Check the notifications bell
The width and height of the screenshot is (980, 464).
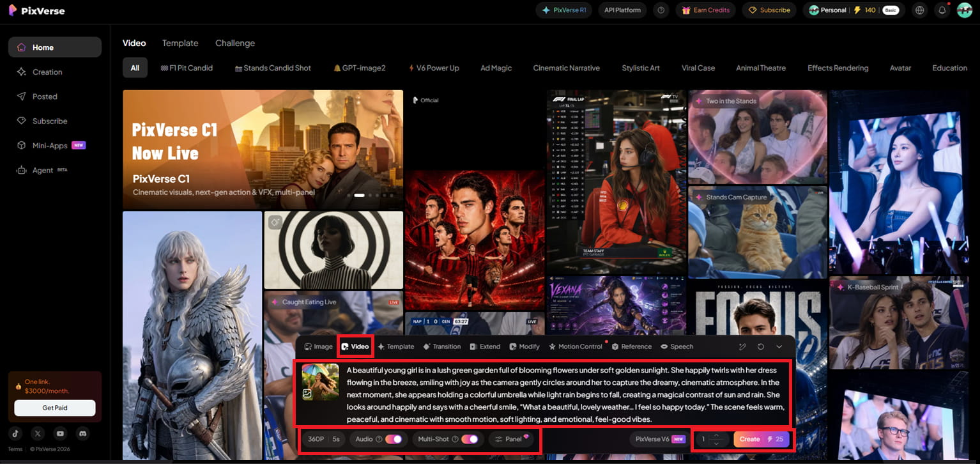tap(942, 10)
